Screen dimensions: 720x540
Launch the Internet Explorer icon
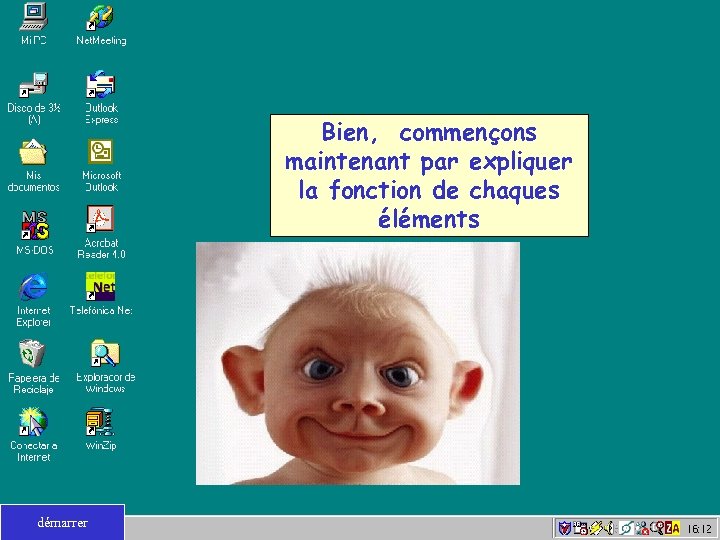click(x=34, y=299)
